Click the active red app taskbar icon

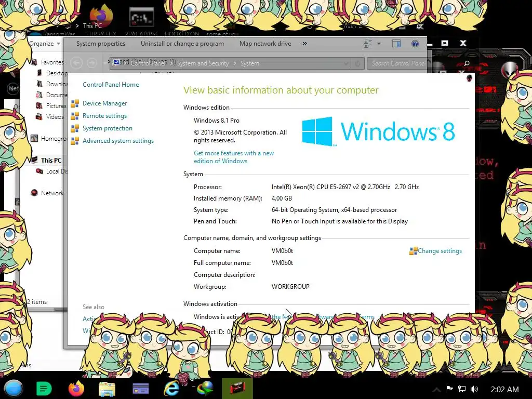coord(237,389)
